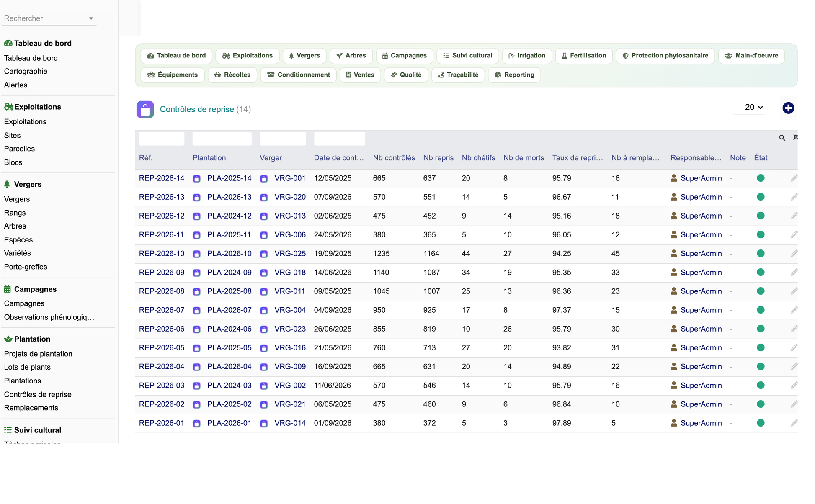Click the date cell 19/09/2025
The image size is (815, 504).
point(333,254)
